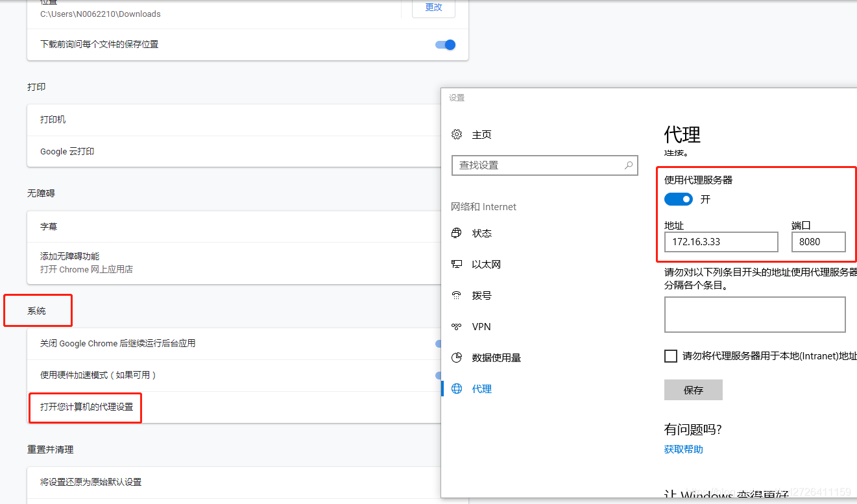Open the 字幕 accessibility row
Screen dimensions: 857x504
tap(234, 226)
